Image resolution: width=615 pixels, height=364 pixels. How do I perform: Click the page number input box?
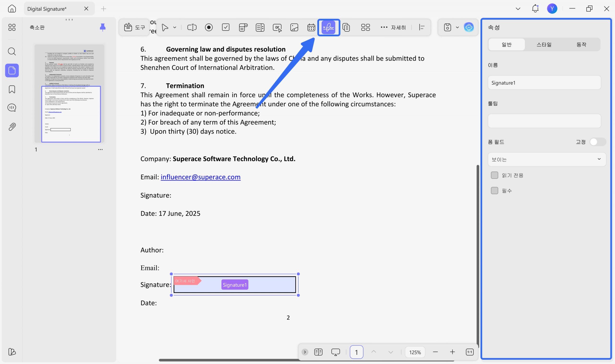pyautogui.click(x=356, y=352)
